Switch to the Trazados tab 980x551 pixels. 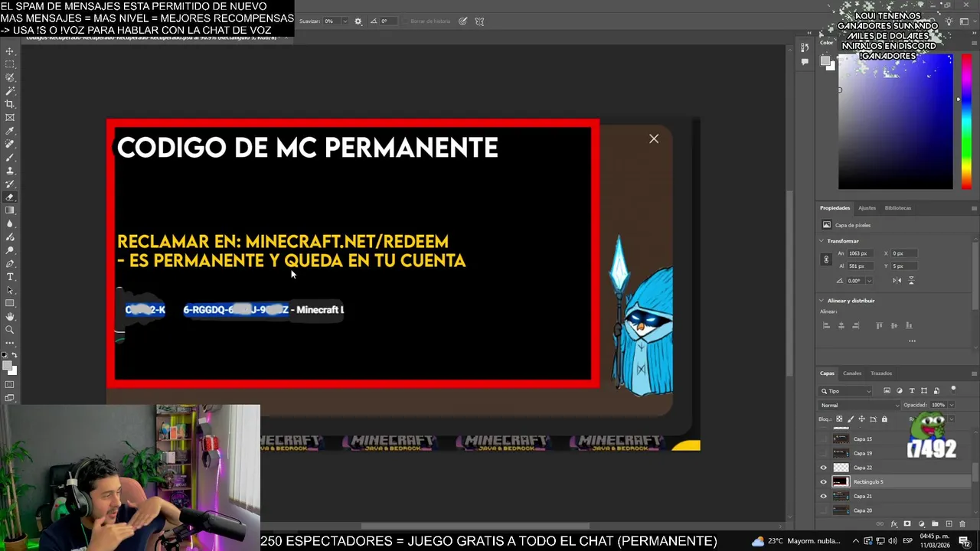coord(881,373)
